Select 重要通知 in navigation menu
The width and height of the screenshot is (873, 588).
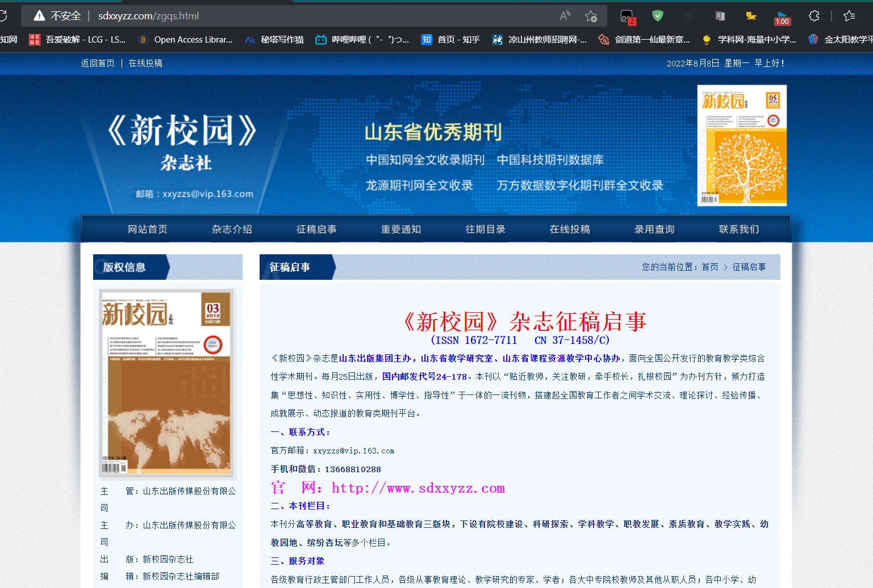tap(401, 229)
